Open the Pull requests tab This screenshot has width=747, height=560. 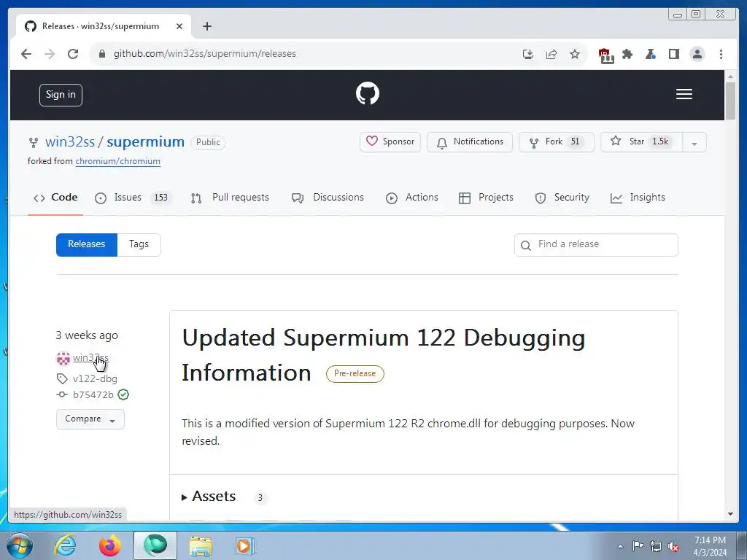tap(230, 197)
